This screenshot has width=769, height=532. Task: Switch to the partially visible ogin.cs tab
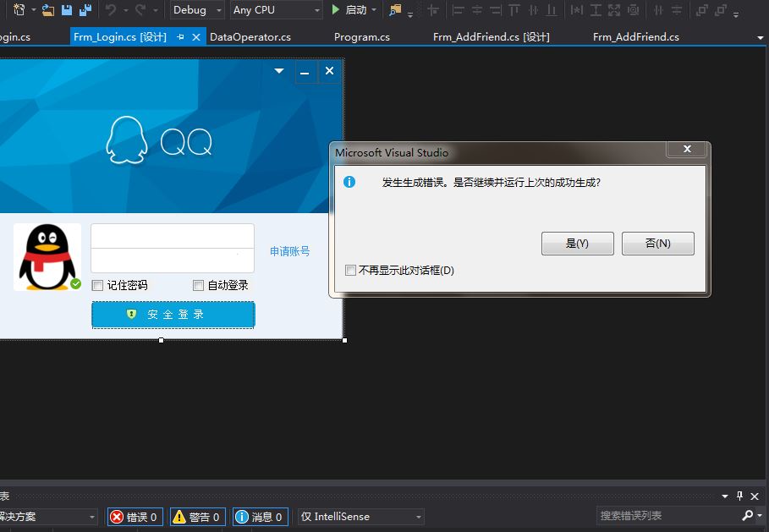15,36
